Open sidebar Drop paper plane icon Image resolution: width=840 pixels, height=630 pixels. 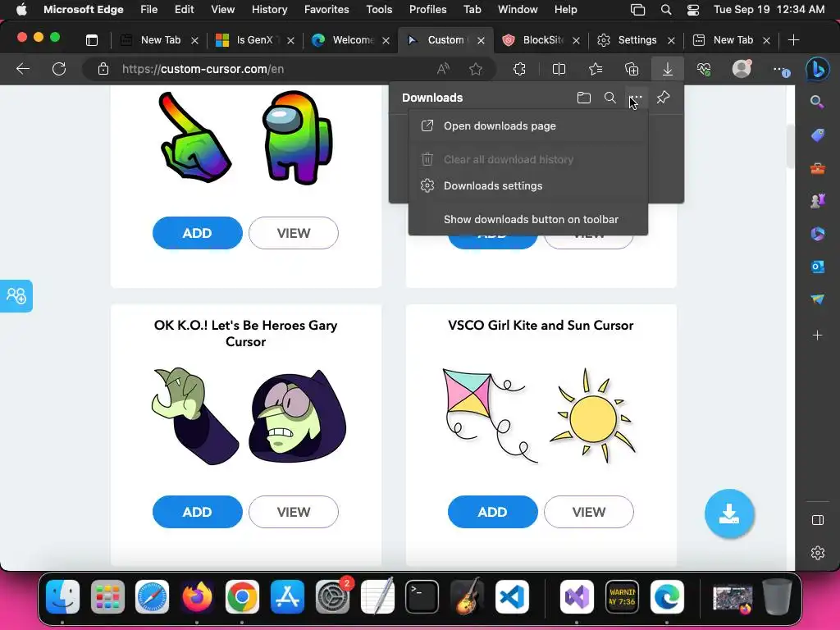(x=818, y=299)
